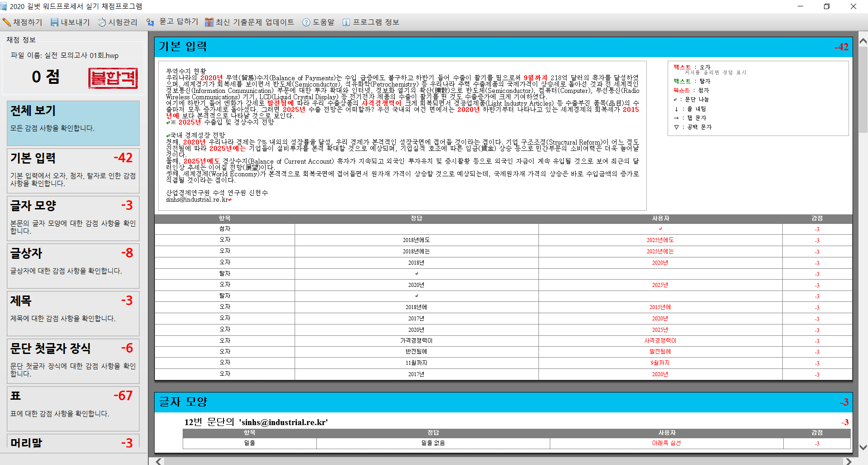Click the 불합격 stamp image
This screenshot has width=868, height=465.
coord(113,78)
